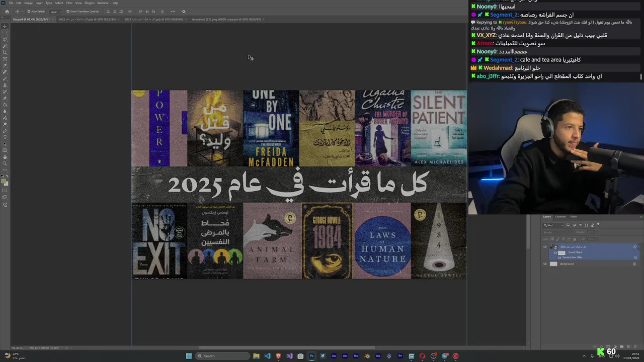Filter layers by type layer icon

point(581,225)
